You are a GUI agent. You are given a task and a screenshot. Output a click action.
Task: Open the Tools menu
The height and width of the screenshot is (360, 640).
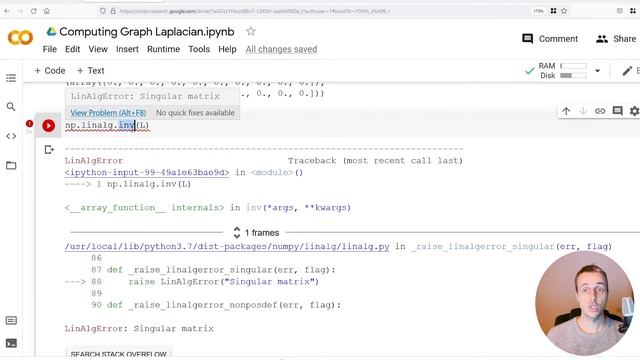tap(199, 49)
